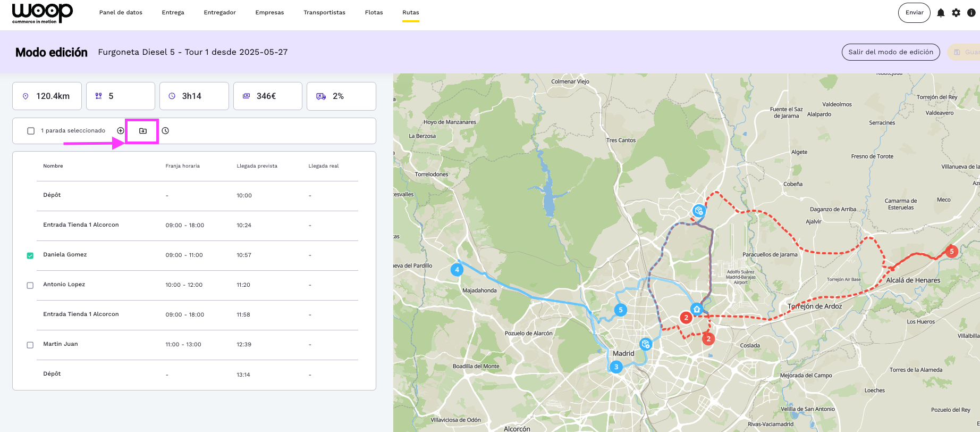Click the Llegada real column header
Image resolution: width=980 pixels, height=432 pixels.
(324, 166)
